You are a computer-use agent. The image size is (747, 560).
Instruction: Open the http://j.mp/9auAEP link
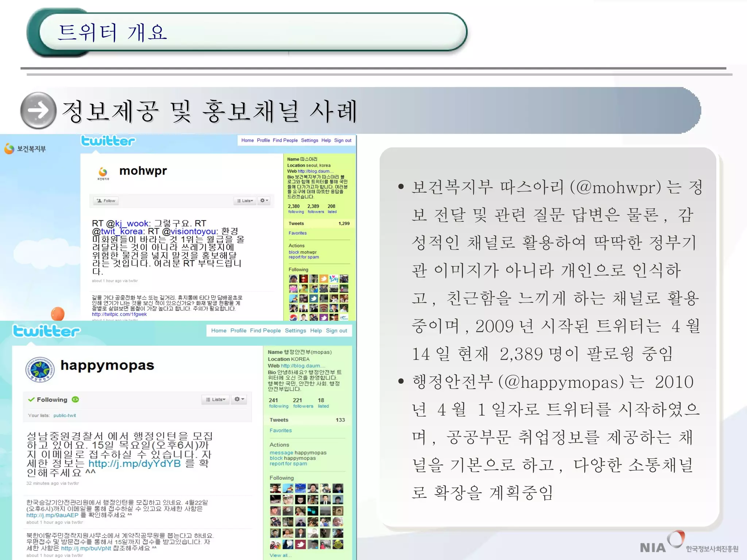click(x=52, y=515)
